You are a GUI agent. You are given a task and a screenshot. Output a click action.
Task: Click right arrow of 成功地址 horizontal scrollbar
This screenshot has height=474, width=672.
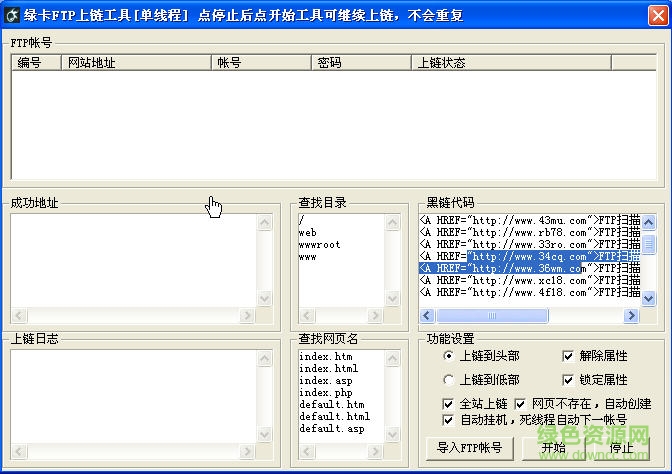246,316
